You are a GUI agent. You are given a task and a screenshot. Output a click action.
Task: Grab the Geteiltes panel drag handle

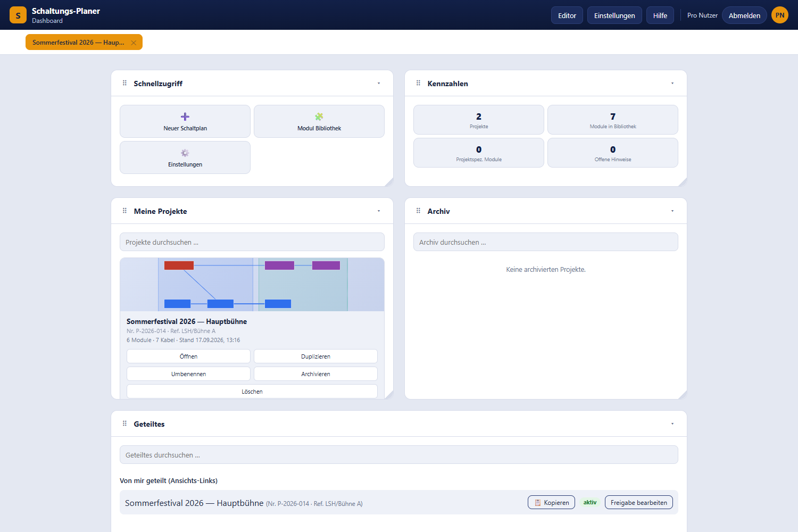124,423
